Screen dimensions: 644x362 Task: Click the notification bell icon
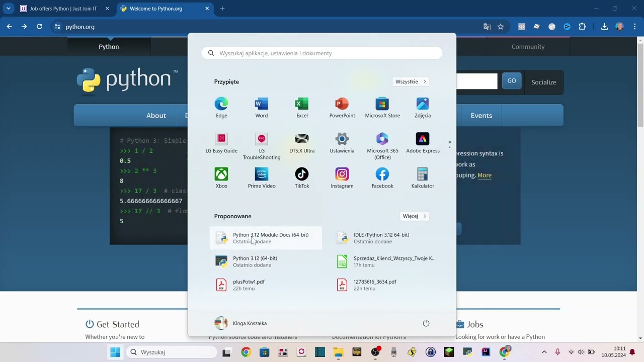click(x=632, y=352)
